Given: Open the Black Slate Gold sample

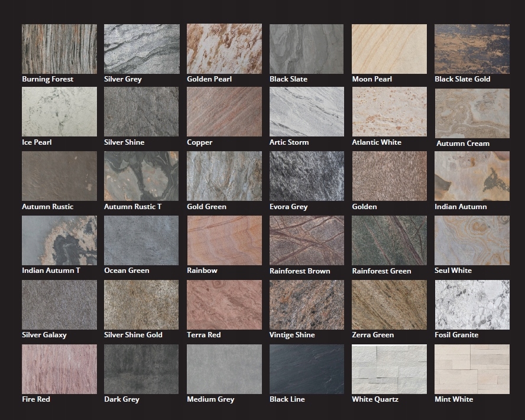Looking at the screenshot, I should pyautogui.click(x=472, y=49).
